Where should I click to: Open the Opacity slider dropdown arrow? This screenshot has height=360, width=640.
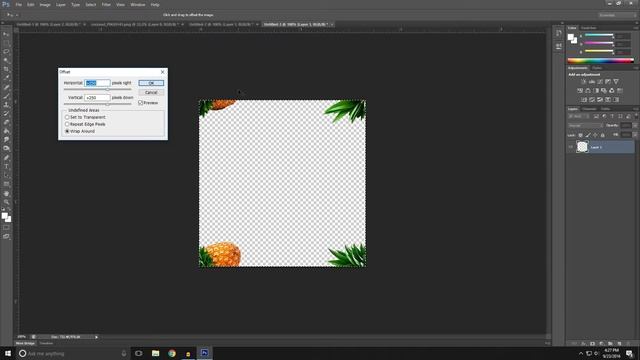click(636, 126)
